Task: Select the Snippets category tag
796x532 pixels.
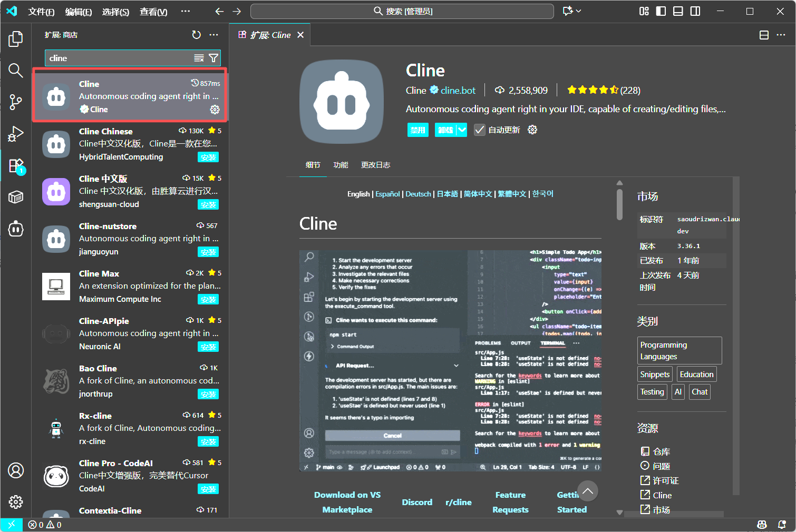Action: (655, 375)
